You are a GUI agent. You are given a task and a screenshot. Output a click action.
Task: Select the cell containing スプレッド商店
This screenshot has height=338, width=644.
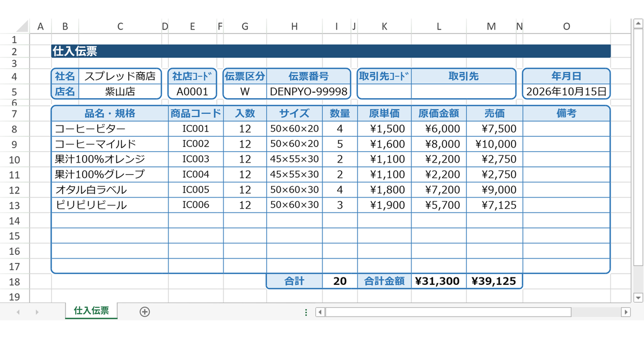pyautogui.click(x=120, y=76)
